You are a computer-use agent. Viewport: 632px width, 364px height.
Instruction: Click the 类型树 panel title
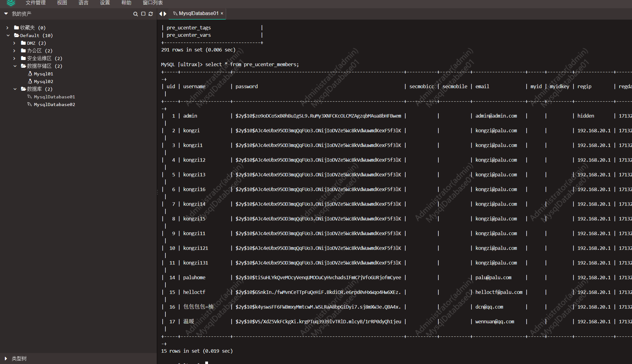[x=19, y=358]
